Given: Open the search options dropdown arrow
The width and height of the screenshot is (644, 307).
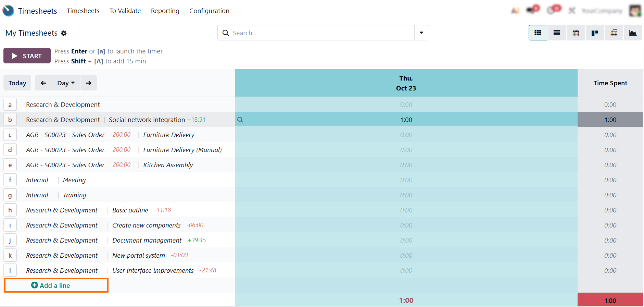Looking at the screenshot, I should [x=421, y=33].
